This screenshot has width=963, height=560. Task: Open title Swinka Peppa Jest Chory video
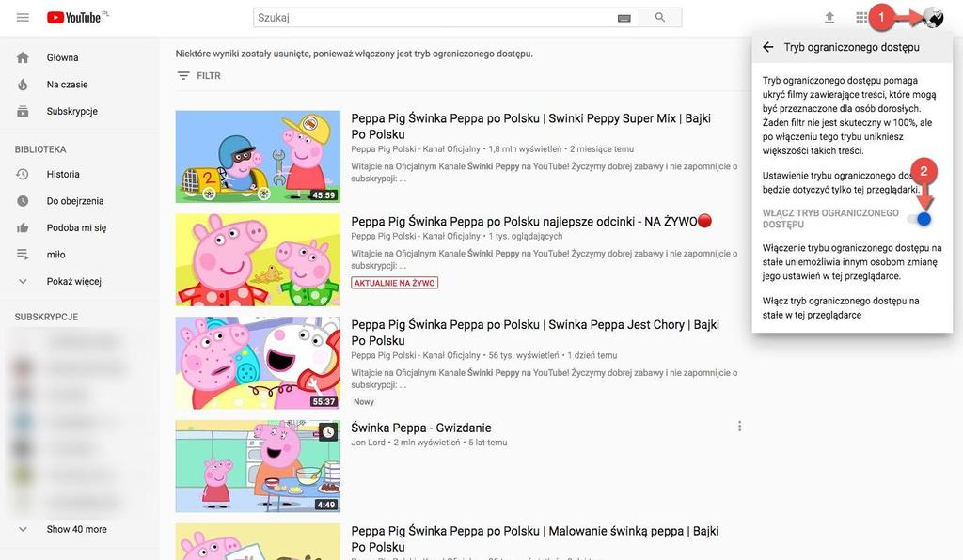(x=535, y=333)
